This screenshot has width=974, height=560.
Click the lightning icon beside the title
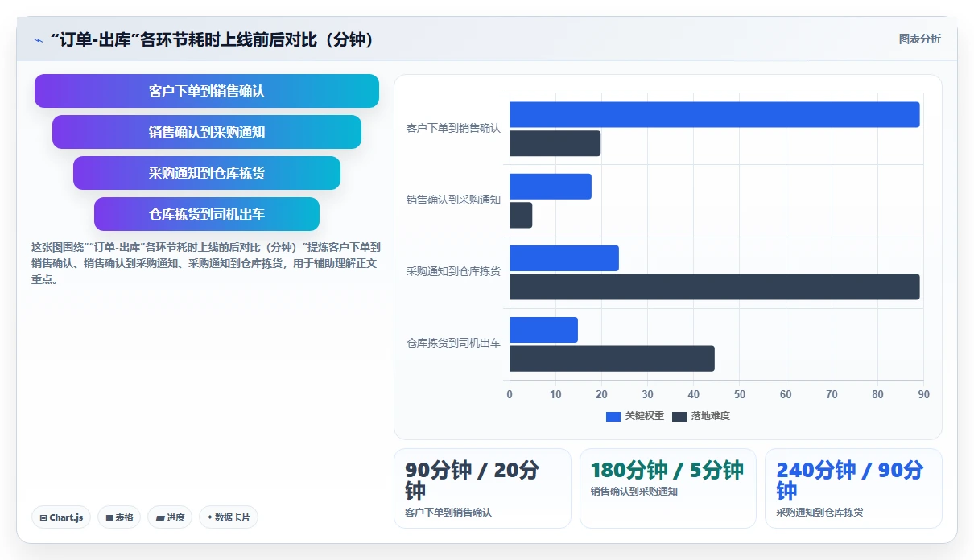[x=39, y=40]
